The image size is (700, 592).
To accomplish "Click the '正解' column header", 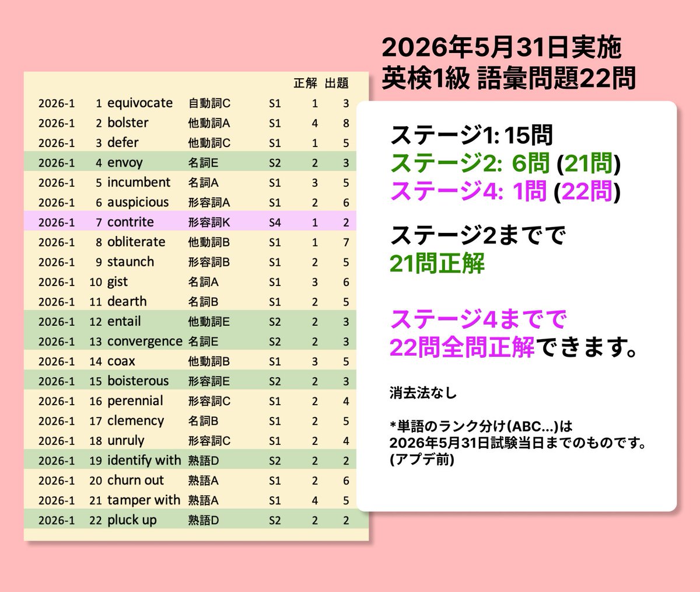I will pos(305,83).
